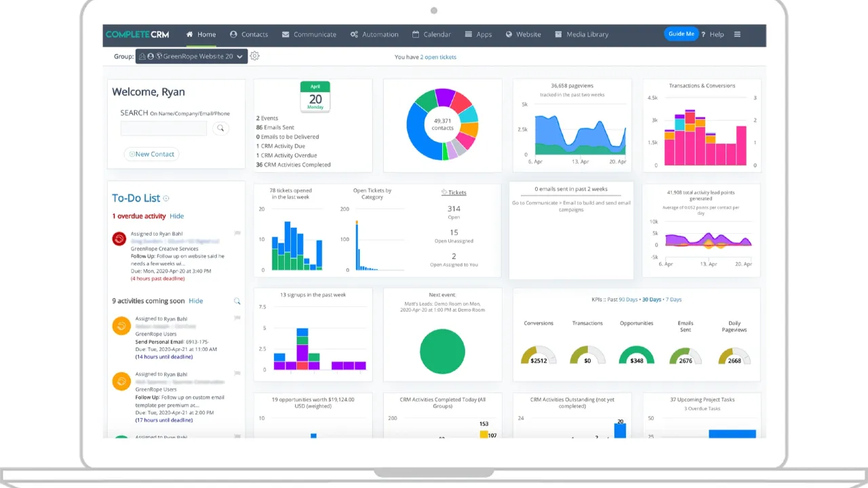Screen dimensions: 868x488
Task: Click the plus icon next to To-Do List
Action: (166, 199)
